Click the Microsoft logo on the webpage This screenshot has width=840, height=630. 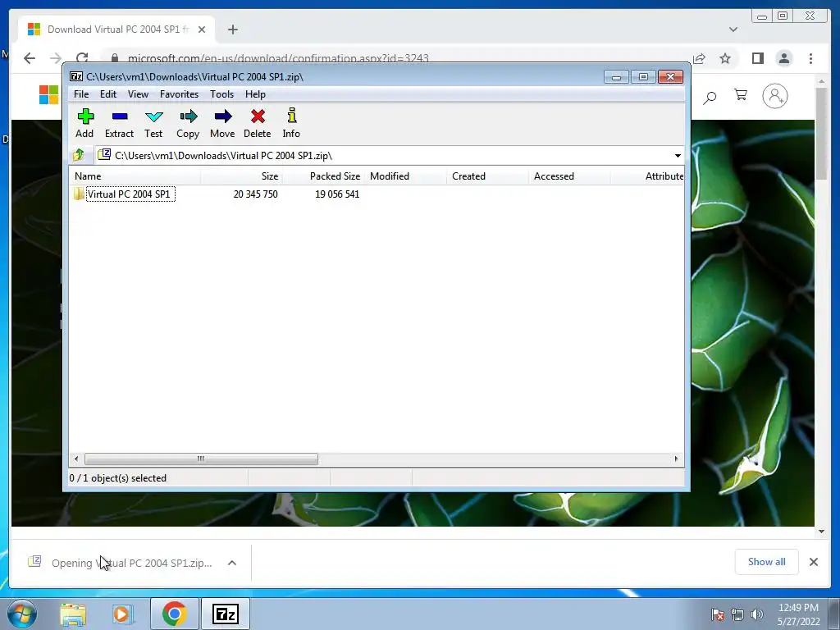(x=48, y=95)
